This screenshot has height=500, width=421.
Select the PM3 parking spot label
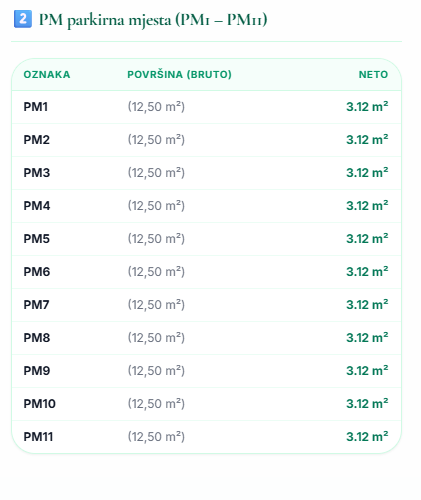37,173
